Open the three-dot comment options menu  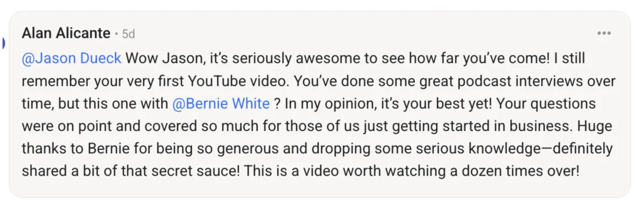pyautogui.click(x=604, y=34)
